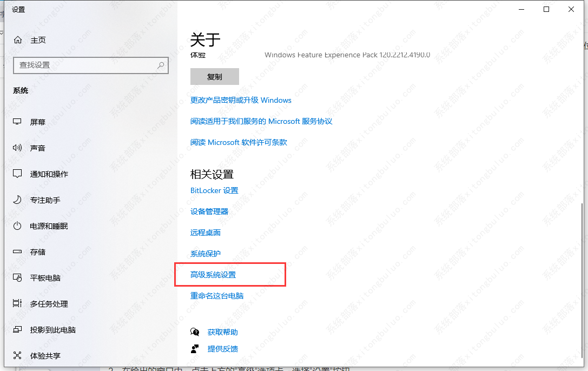Click the 提供反馈 person icon
This screenshot has width=588, height=371.
[x=195, y=349]
